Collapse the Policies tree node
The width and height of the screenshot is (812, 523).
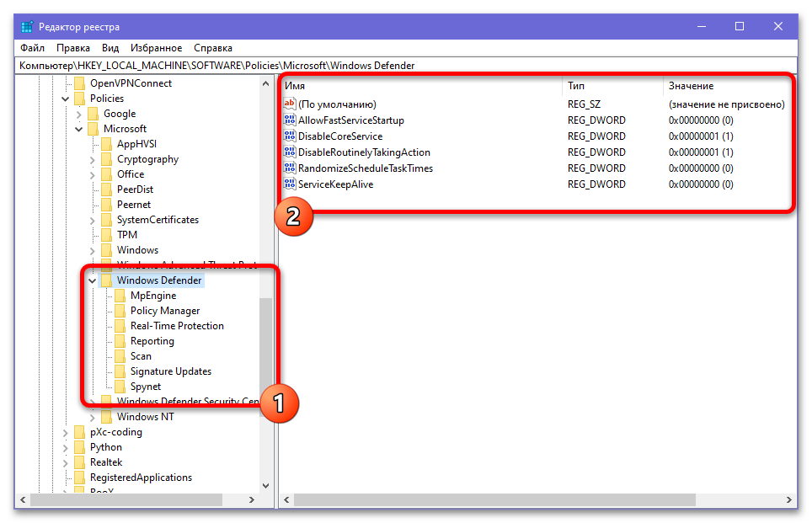(65, 99)
